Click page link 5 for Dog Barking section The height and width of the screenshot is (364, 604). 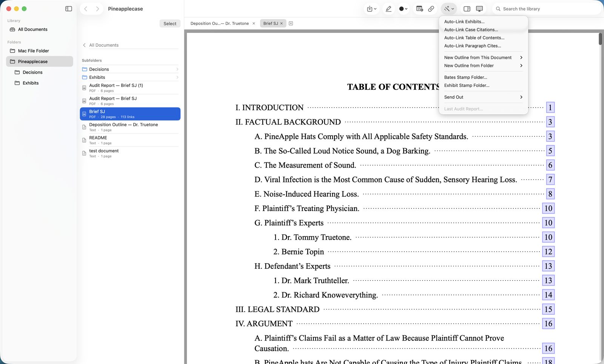click(x=550, y=151)
